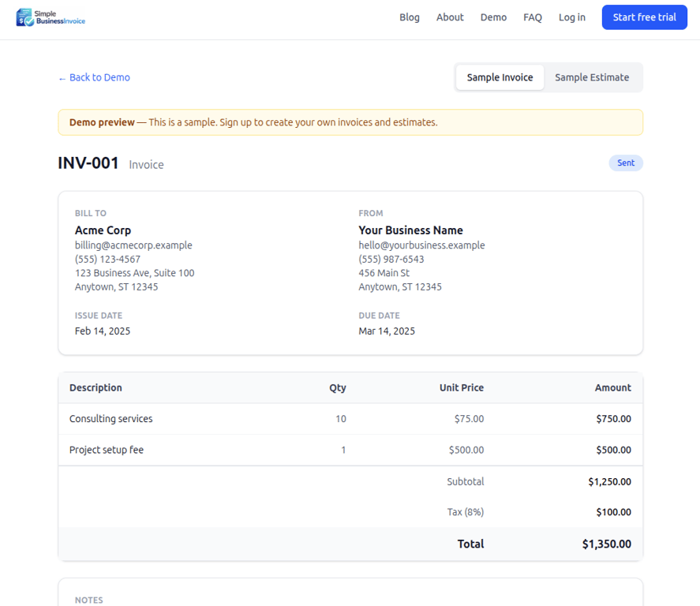Screen dimensions: 700x606
Task: Click the Demo preview banner message
Action: [x=253, y=122]
